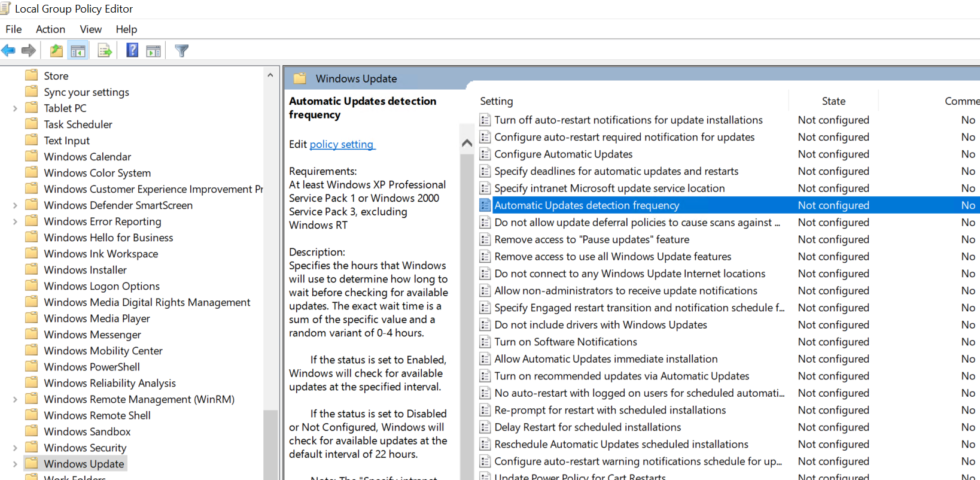Viewport: 980px width, 480px height.
Task: Open the View menu
Action: coord(90,29)
